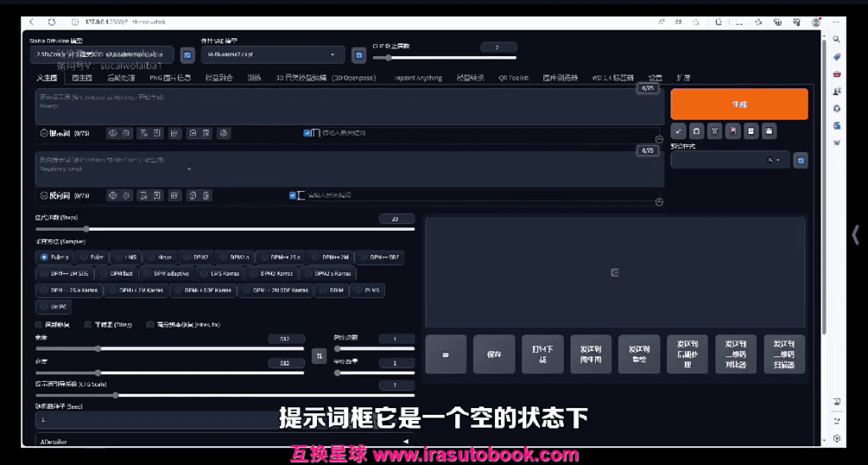The height and width of the screenshot is (465, 868).
Task: Open the Inpaint Anything tab
Action: coord(418,78)
